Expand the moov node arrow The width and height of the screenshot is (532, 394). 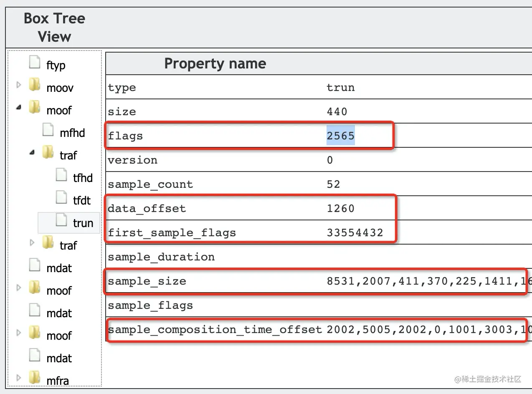[x=18, y=85]
